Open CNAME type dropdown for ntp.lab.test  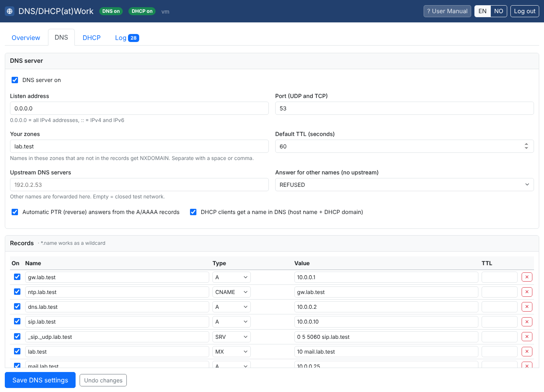[x=232, y=292]
